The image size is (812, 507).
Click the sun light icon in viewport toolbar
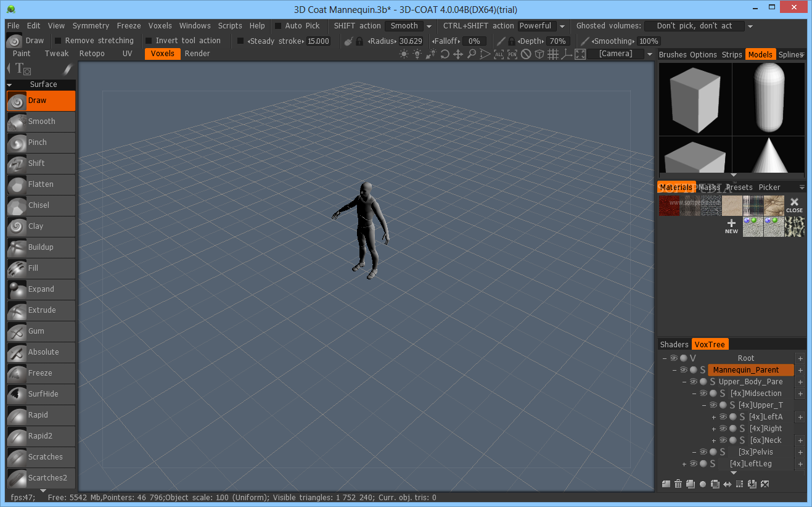click(404, 54)
